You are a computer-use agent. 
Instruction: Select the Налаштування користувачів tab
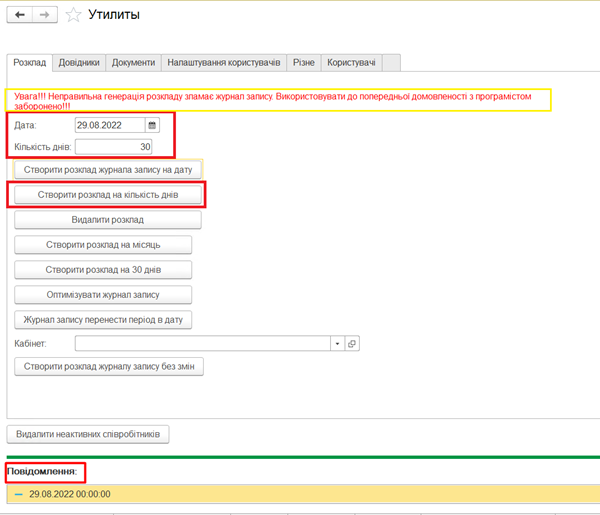(x=224, y=63)
